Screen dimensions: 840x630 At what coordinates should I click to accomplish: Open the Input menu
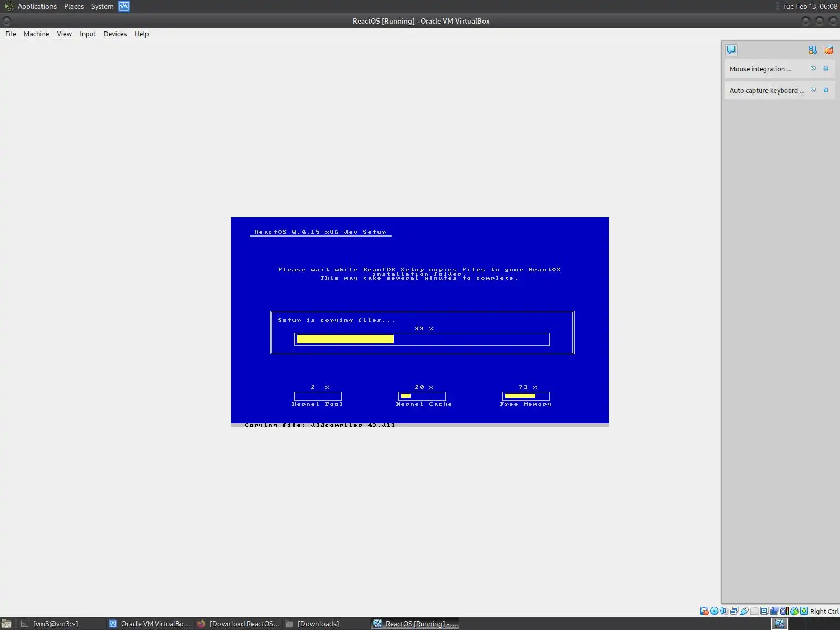(x=88, y=34)
